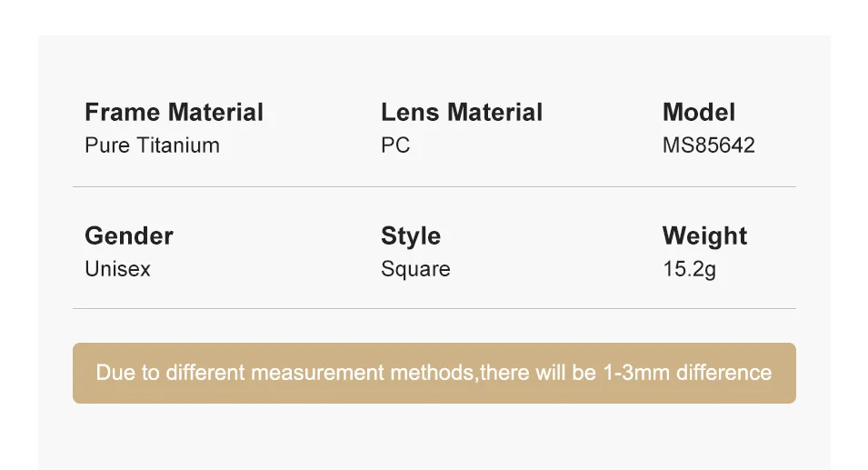Click the word "Lens" in Lens Material
Viewport: 868px width, 470px height.
coord(410,113)
